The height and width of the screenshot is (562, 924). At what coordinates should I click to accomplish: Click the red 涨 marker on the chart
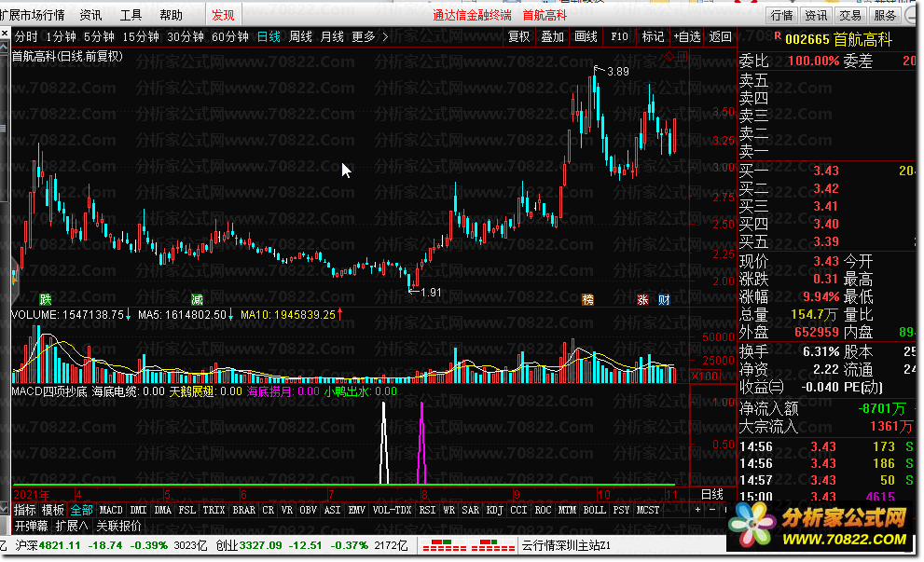(x=642, y=299)
